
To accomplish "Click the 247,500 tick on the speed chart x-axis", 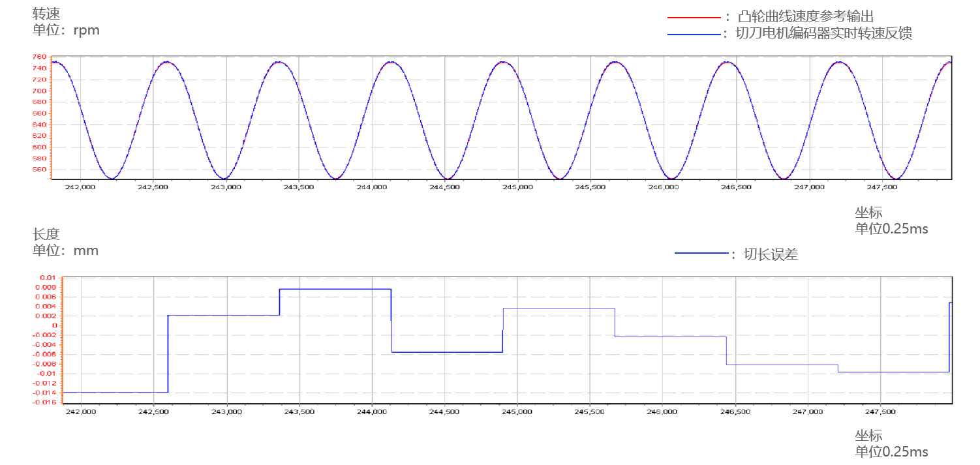I will (x=882, y=187).
